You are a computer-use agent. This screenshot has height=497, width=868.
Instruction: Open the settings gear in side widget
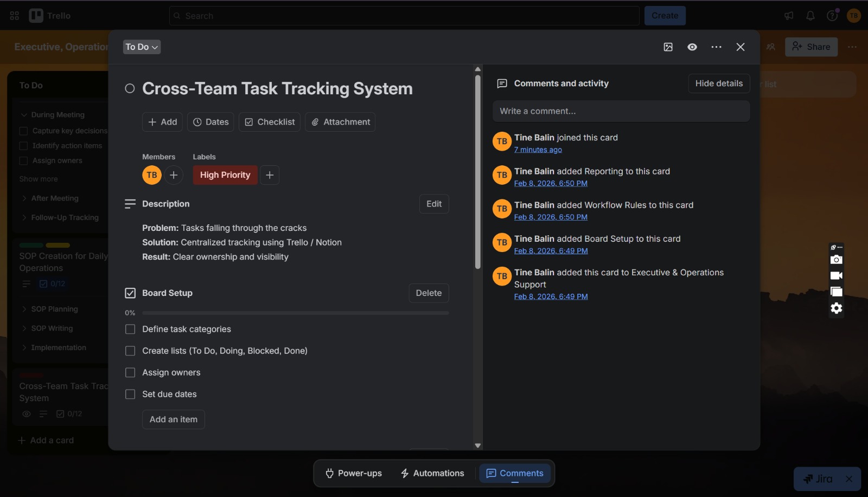pyautogui.click(x=837, y=308)
